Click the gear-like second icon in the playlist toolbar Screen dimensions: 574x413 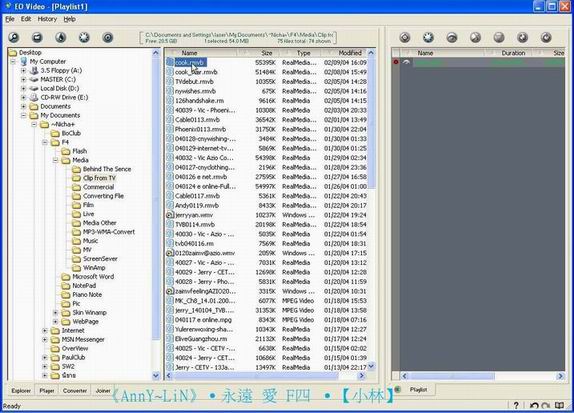click(x=428, y=37)
